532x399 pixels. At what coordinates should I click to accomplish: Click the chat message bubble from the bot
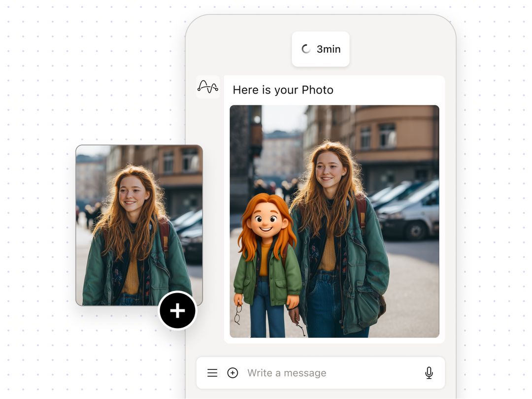(x=335, y=207)
